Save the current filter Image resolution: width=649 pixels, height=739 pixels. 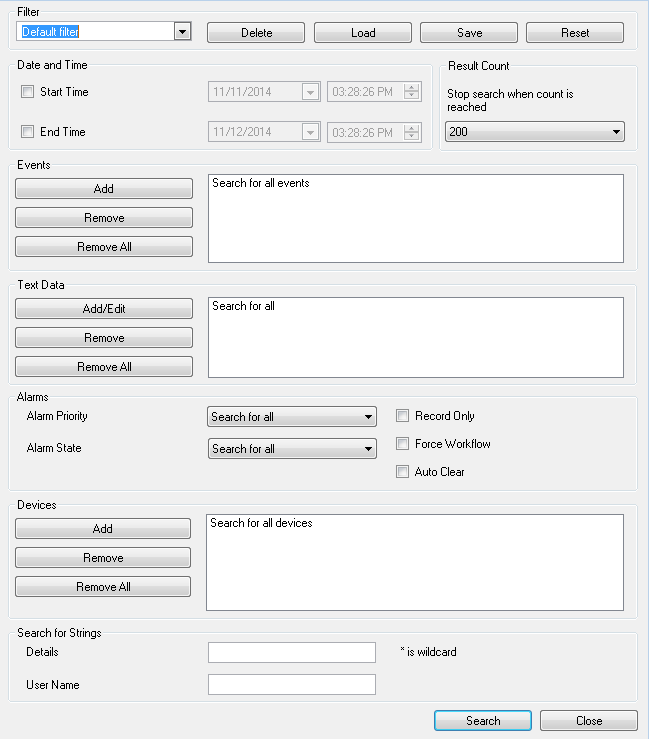pyautogui.click(x=469, y=33)
